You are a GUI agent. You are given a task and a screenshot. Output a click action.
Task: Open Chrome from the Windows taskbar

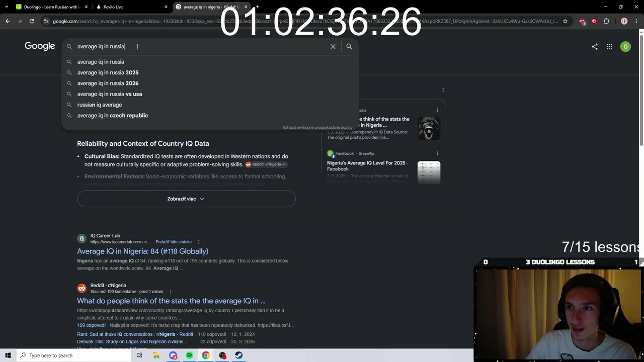(x=206, y=355)
